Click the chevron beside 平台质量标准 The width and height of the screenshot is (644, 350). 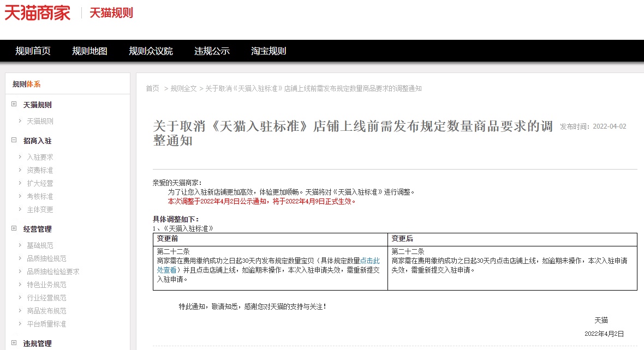coord(20,324)
